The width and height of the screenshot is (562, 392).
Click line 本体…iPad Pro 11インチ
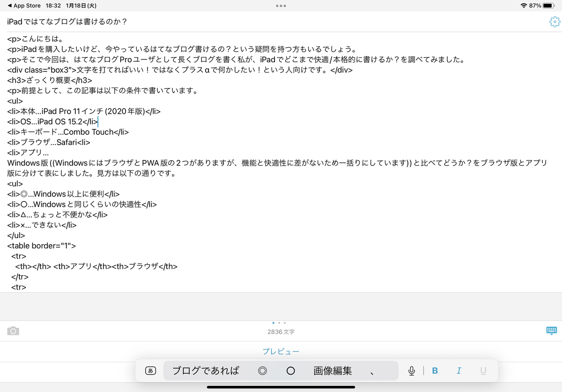[84, 111]
